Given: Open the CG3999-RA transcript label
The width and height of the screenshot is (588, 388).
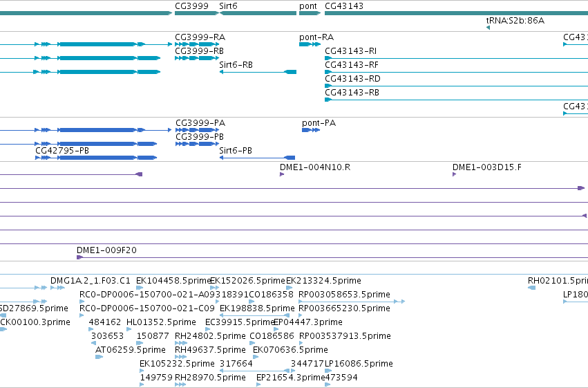Looking at the screenshot, I should (200, 37).
